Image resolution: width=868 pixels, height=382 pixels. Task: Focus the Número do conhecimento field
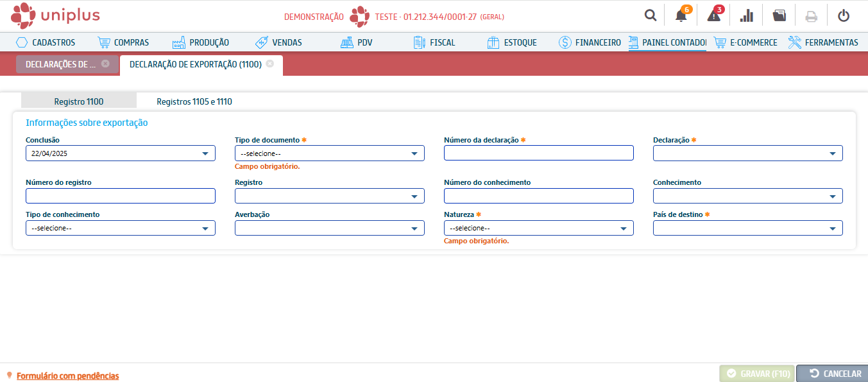[538, 196]
